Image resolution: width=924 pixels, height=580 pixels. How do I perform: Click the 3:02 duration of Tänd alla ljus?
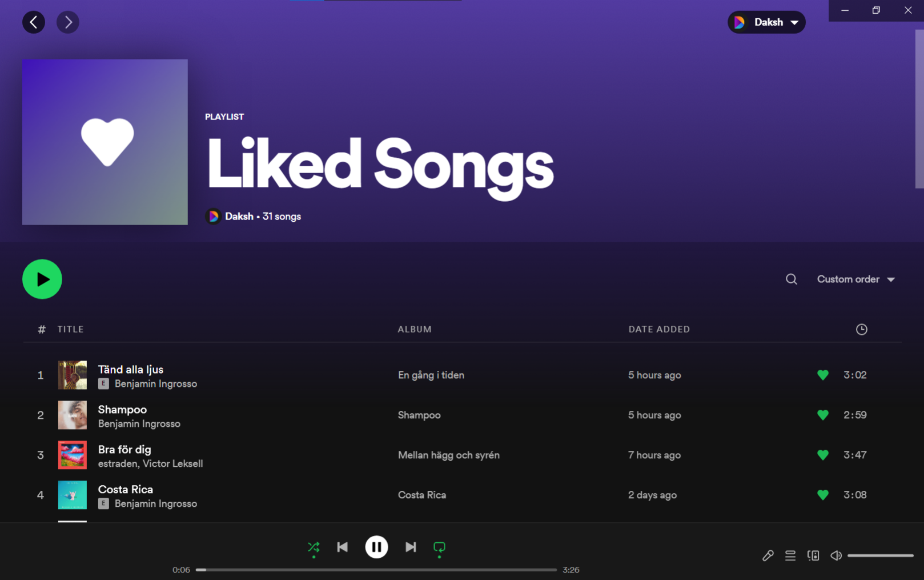click(x=855, y=375)
